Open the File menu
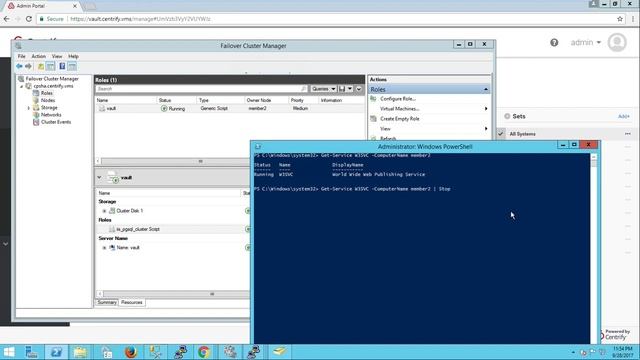The height and width of the screenshot is (360, 640). pos(21,56)
